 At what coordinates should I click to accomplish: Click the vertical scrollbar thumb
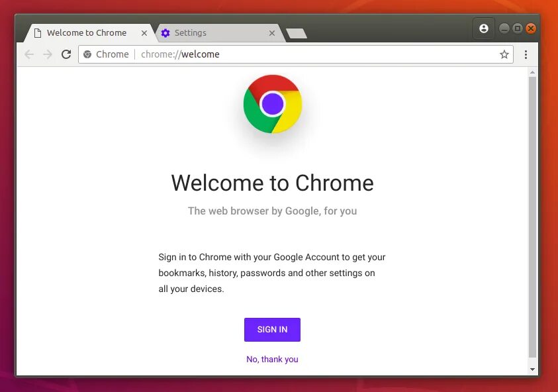click(532, 217)
